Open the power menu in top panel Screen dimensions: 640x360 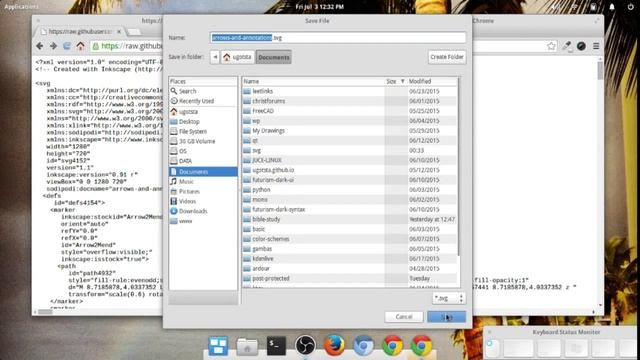(631, 7)
